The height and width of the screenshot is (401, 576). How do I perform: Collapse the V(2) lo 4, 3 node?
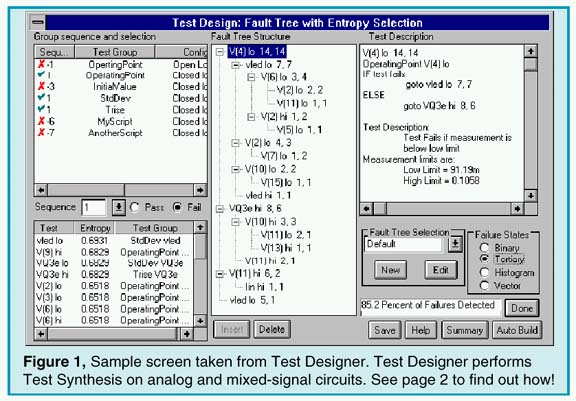pyautogui.click(x=235, y=143)
